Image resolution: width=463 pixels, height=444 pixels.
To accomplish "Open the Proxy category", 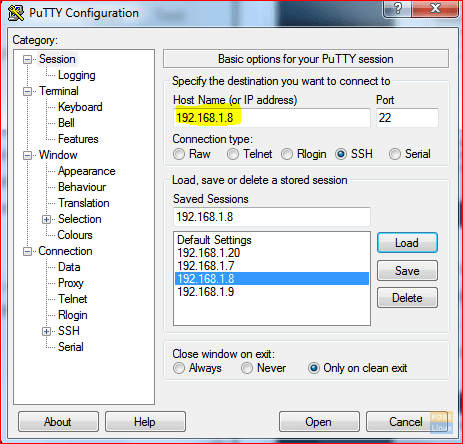I will tap(71, 283).
